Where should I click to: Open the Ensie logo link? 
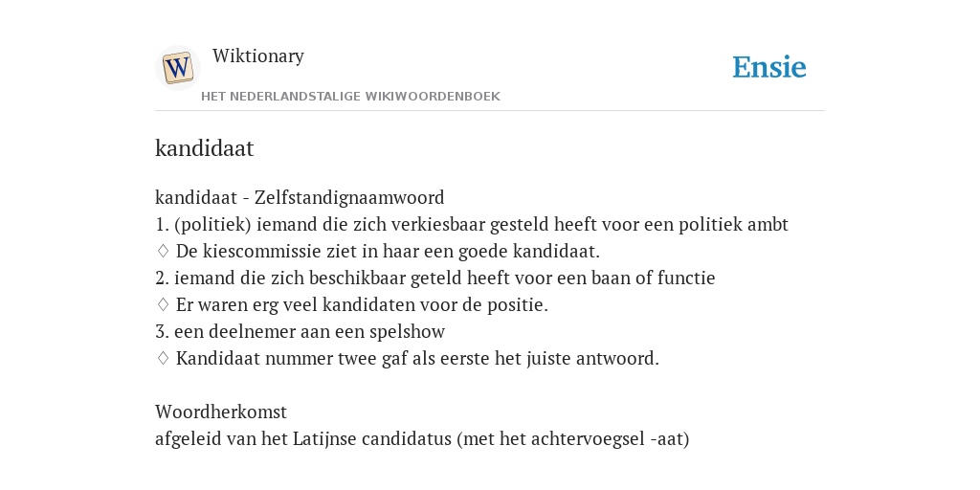tap(769, 68)
